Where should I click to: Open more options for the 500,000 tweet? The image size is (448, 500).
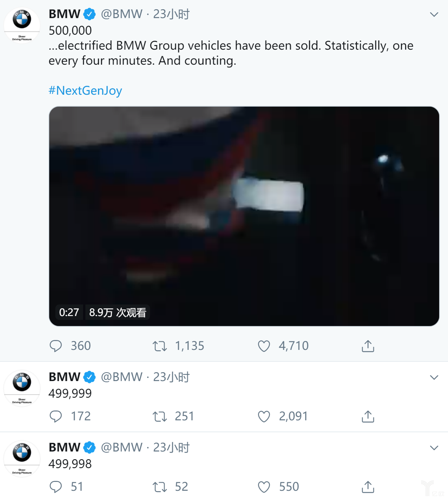pos(434,15)
